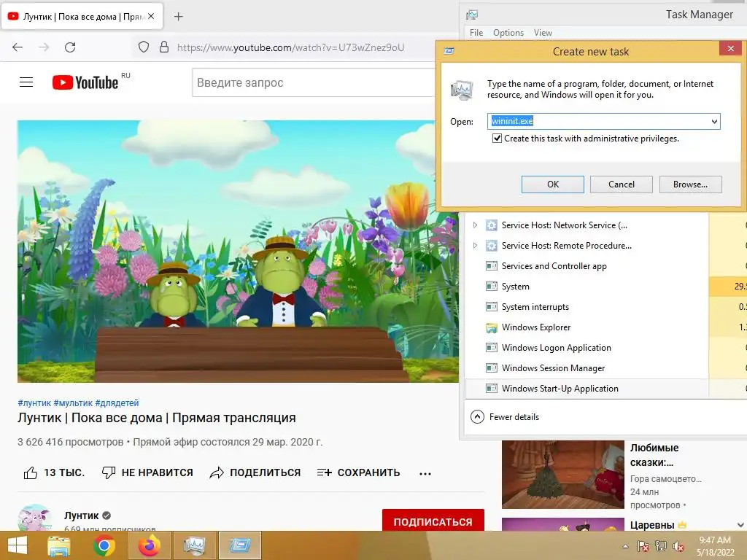
Task: Open the three-dots more actions menu
Action: (x=425, y=473)
